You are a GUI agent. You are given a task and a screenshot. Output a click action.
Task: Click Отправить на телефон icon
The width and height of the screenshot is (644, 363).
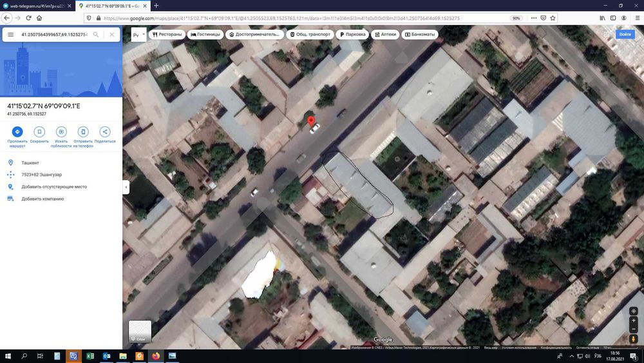click(83, 132)
